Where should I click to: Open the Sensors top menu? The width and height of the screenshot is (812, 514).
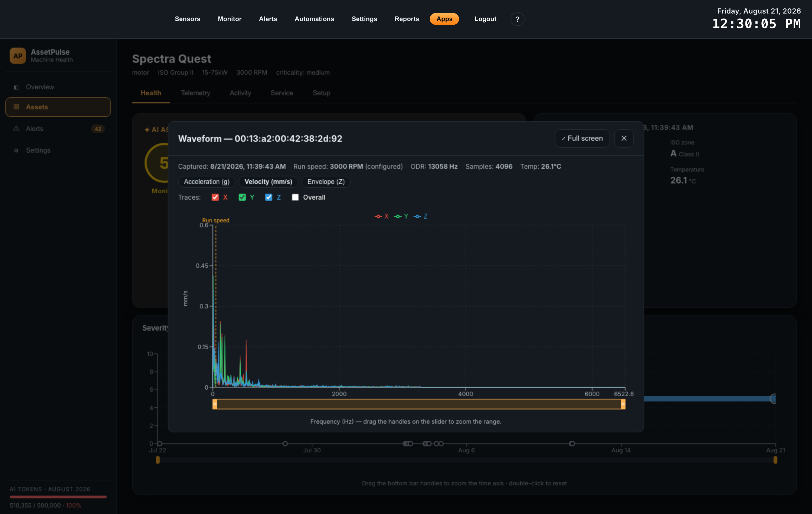[188, 19]
